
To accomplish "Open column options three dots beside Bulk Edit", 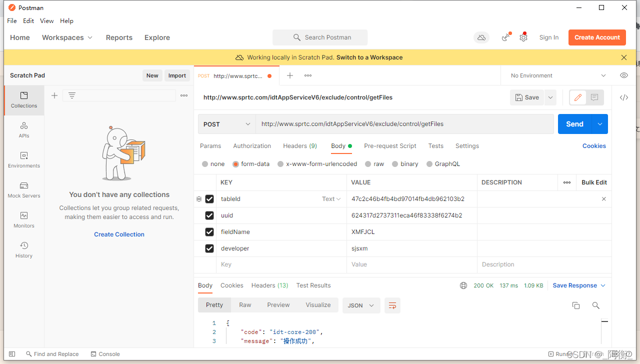I will (567, 182).
